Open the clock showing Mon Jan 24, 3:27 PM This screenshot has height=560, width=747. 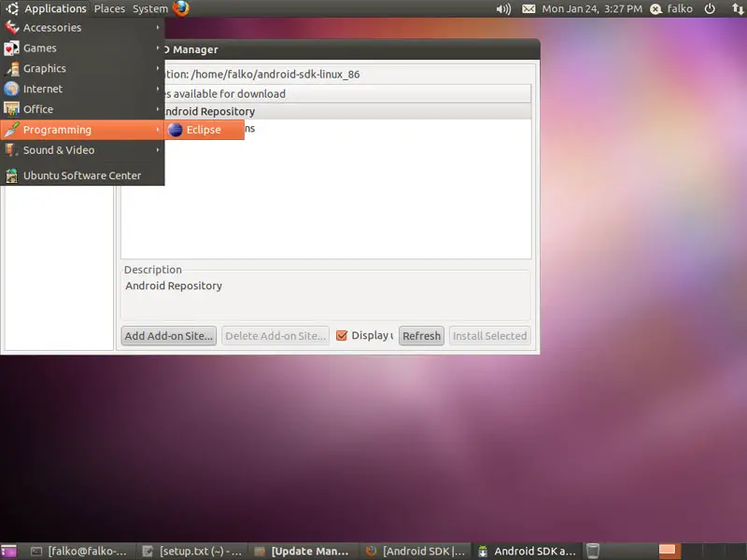pos(592,9)
